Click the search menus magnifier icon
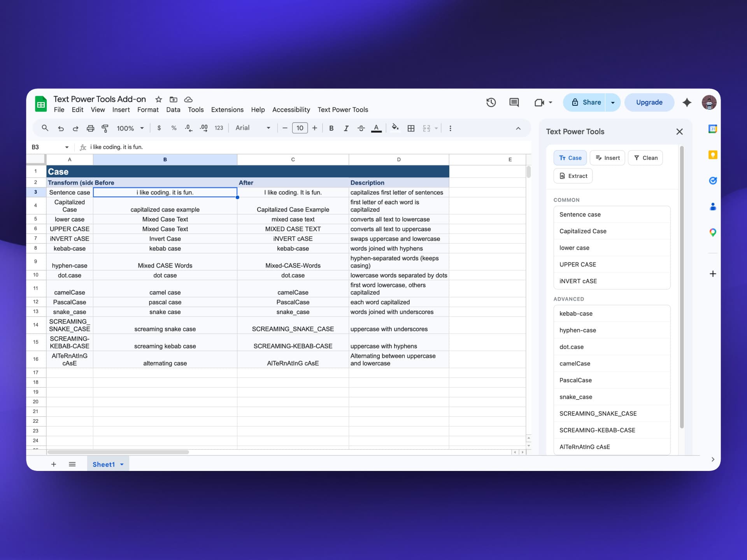747x560 pixels. click(45, 128)
